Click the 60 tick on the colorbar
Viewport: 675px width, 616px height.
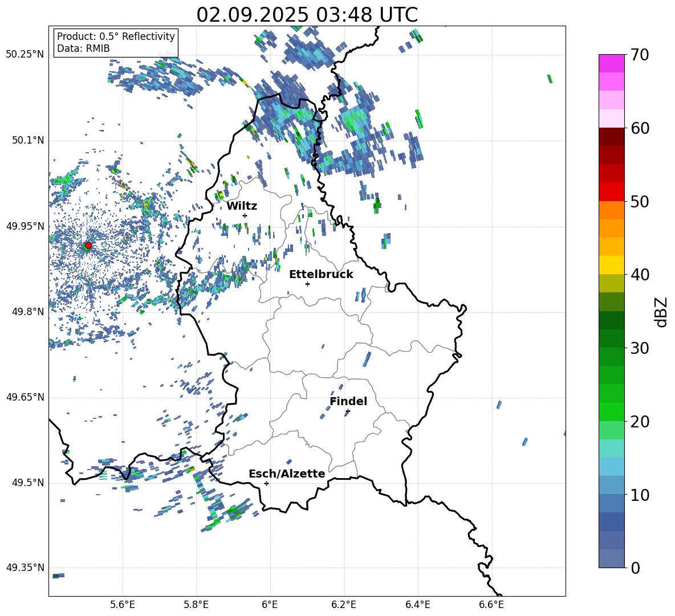pyautogui.click(x=640, y=128)
